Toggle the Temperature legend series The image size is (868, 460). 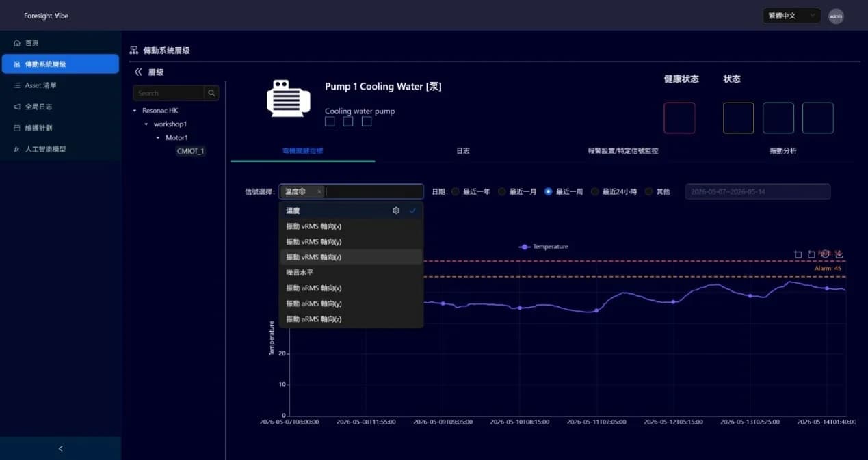(x=544, y=247)
